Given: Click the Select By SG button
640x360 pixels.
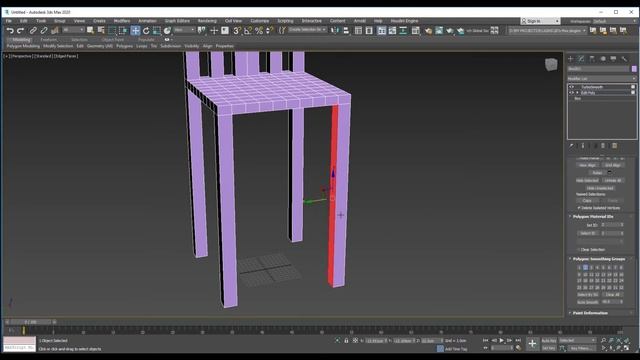Looking at the screenshot, I should pyautogui.click(x=588, y=295).
